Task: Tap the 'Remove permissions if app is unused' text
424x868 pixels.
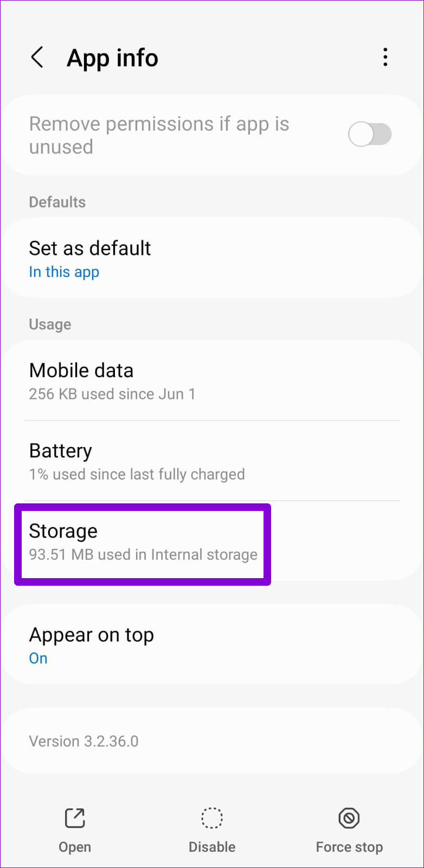Action: (x=159, y=135)
